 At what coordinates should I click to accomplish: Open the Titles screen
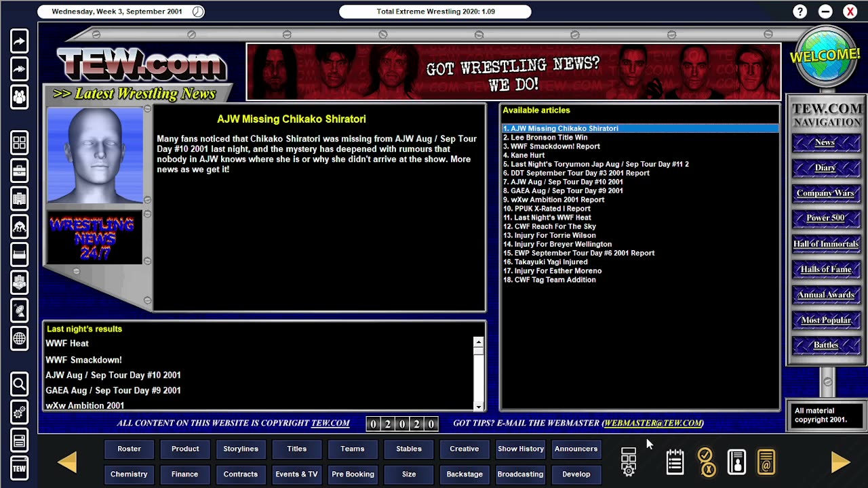(x=296, y=449)
